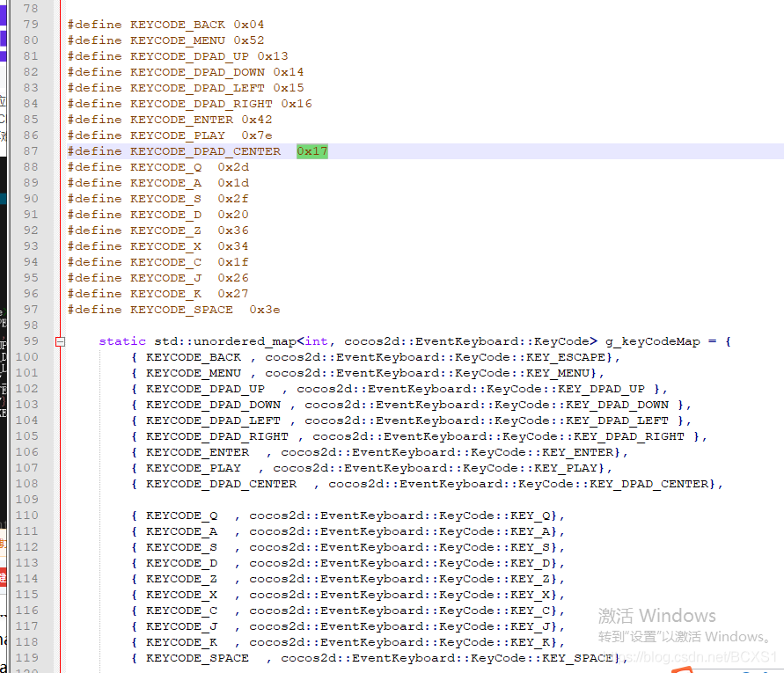Click on KEYCODE_K 0x27 define

pyautogui.click(x=158, y=294)
